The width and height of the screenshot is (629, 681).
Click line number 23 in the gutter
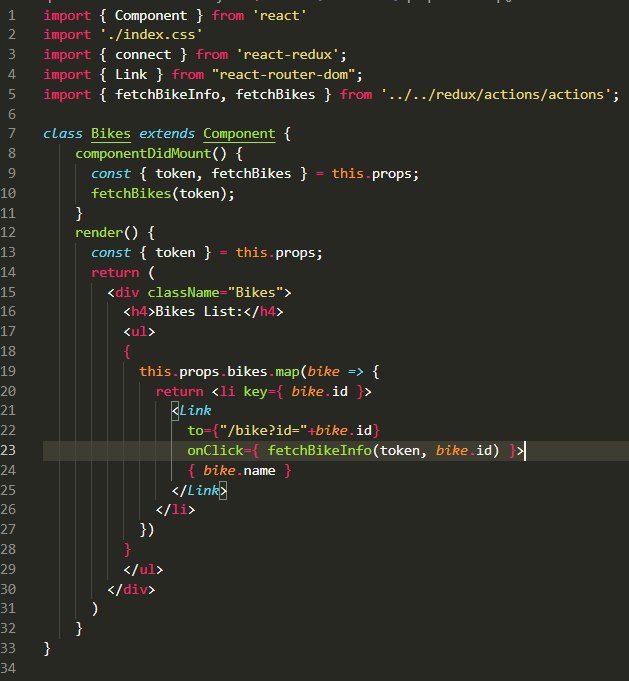pyautogui.click(x=8, y=450)
